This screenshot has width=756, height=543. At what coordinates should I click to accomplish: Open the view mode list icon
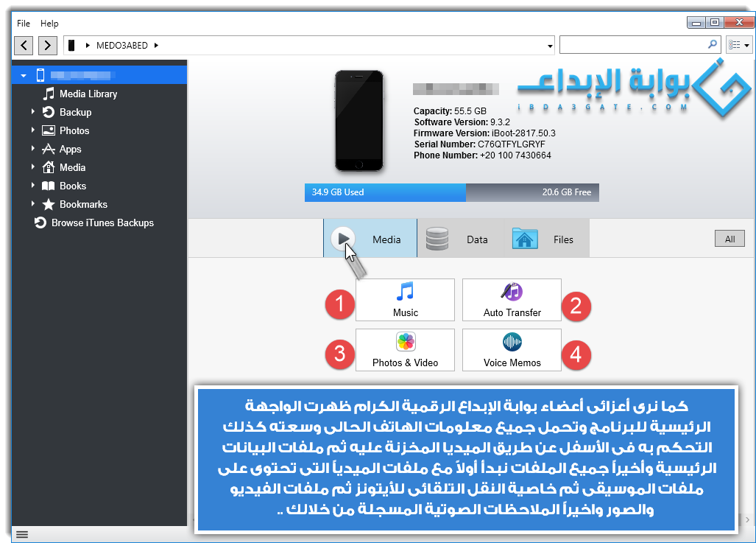point(735,45)
